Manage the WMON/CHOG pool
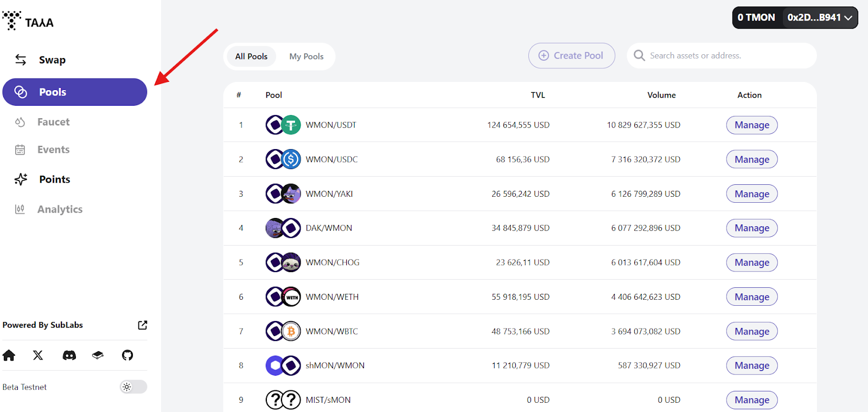This screenshot has width=868, height=412. tap(752, 262)
